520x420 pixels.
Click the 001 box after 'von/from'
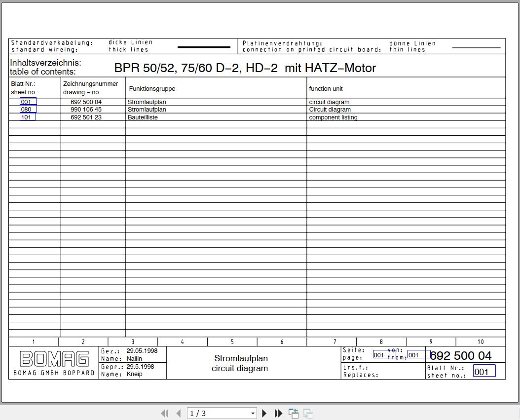(x=418, y=355)
